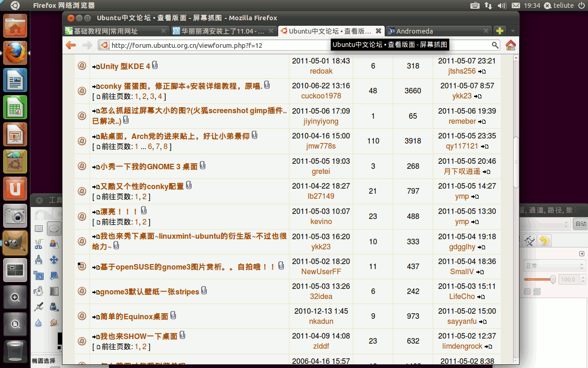
Task: Toggle the lock pixels checkbox in GIMP layers dock
Action: pos(527,292)
